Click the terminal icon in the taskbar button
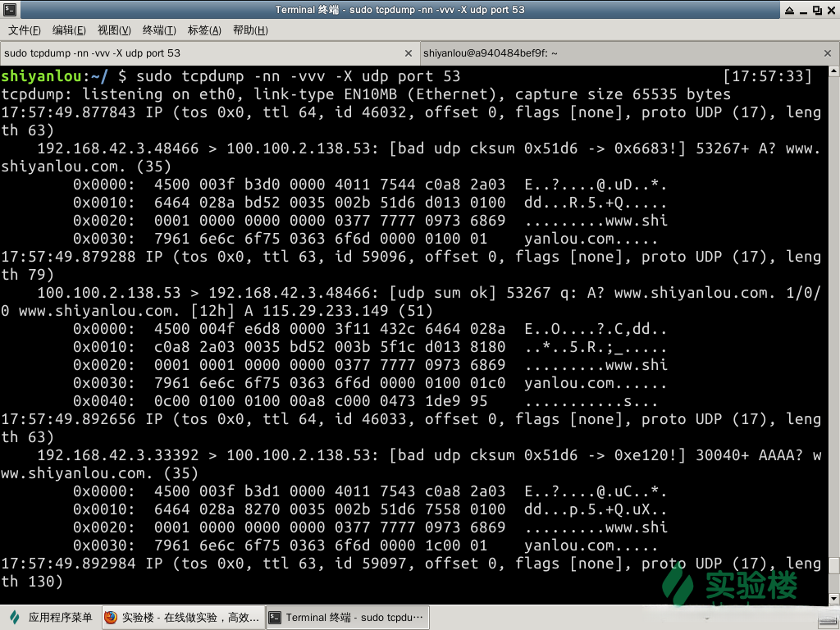This screenshot has height=630, width=840. click(x=275, y=618)
